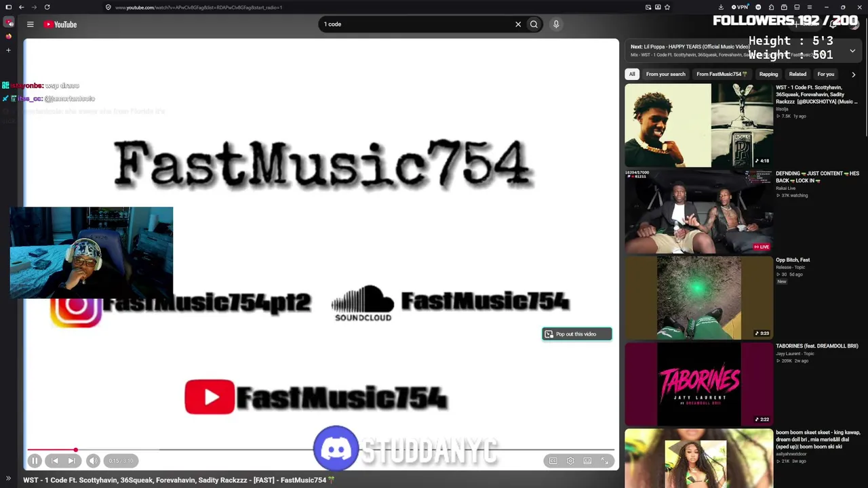Open the boom boom skeet skeet thumbnail
The image size is (868, 488).
coord(698,458)
